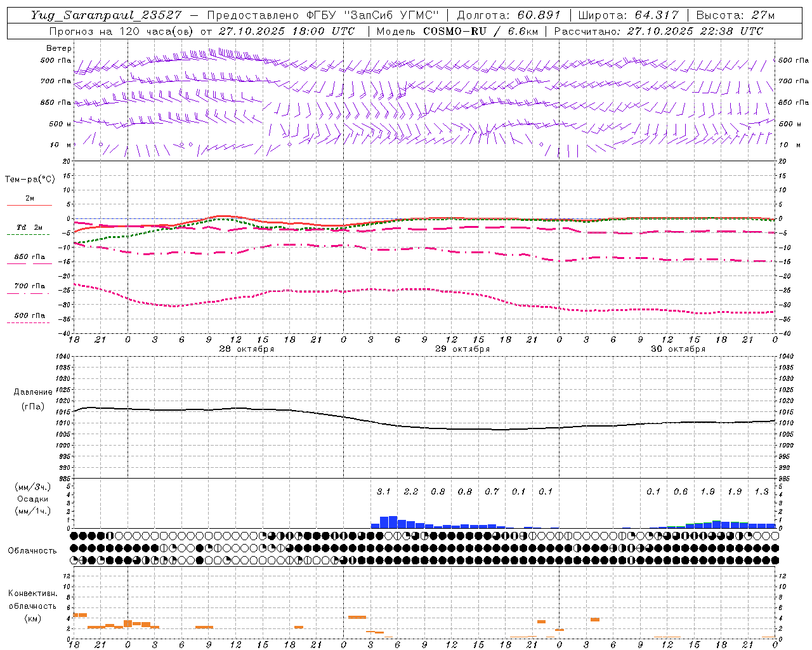This screenshot has height=650, width=812.
Task: Click the 'Ветер' wind panel label
Action: click(59, 48)
